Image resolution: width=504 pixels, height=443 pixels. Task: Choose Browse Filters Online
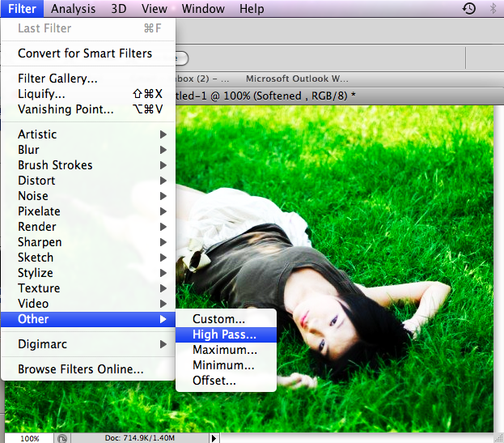click(x=88, y=369)
